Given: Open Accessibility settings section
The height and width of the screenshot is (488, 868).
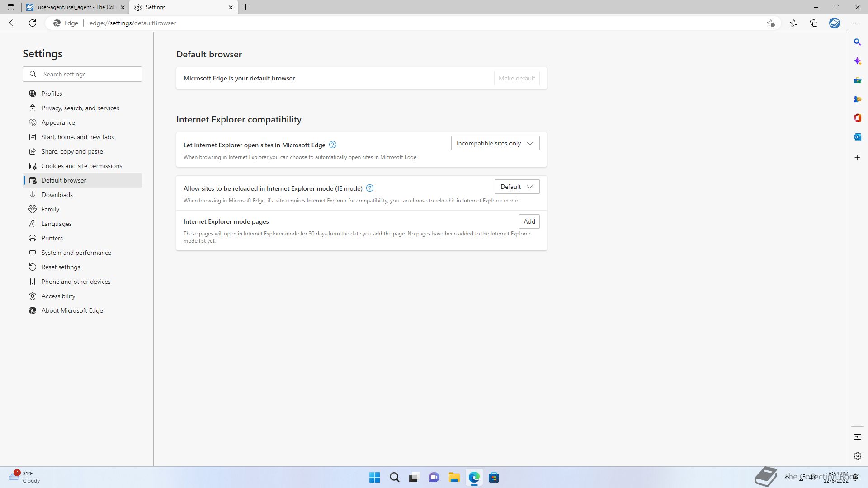Looking at the screenshot, I should coord(82,296).
